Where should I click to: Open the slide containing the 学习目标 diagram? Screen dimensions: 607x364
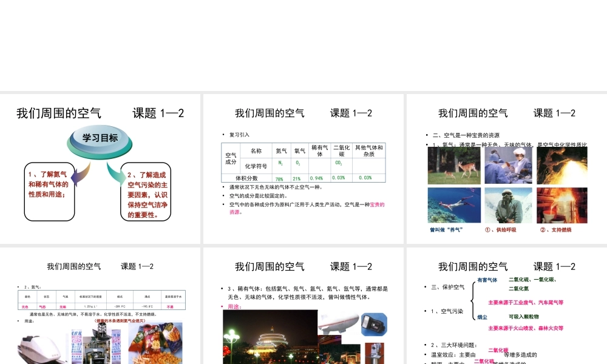pos(100,169)
